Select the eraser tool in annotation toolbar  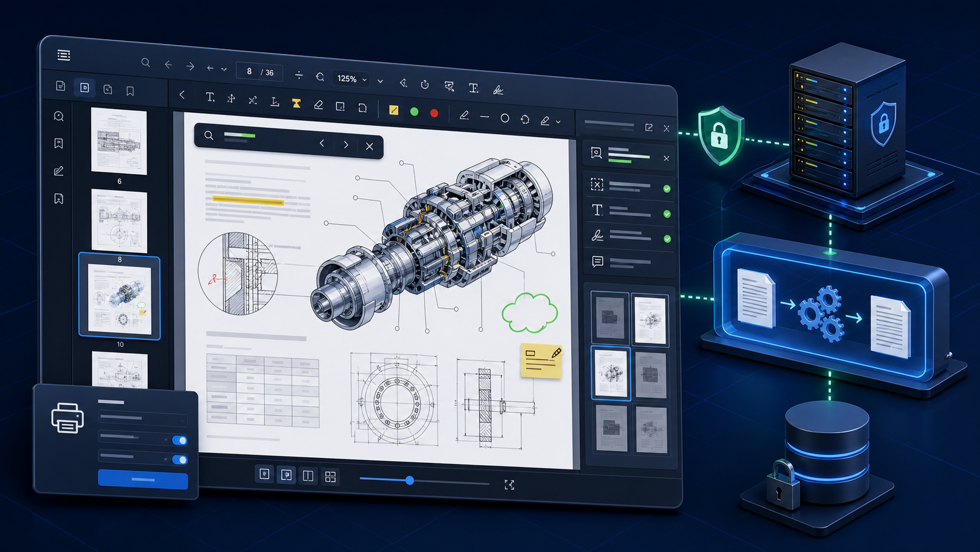pyautogui.click(x=318, y=105)
